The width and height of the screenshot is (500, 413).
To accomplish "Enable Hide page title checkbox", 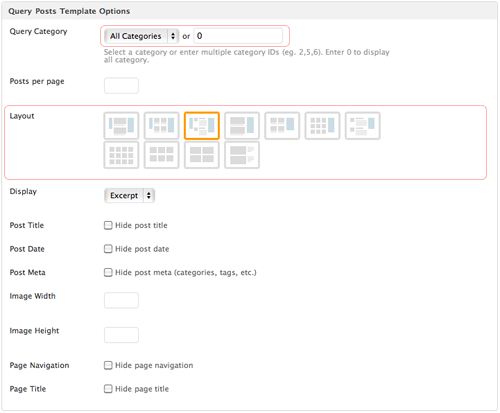I will [x=108, y=389].
